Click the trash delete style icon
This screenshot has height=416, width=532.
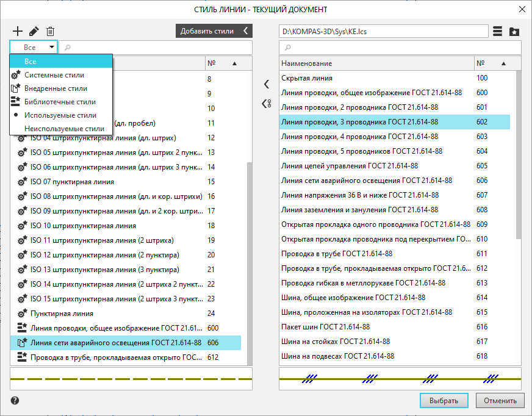click(50, 31)
